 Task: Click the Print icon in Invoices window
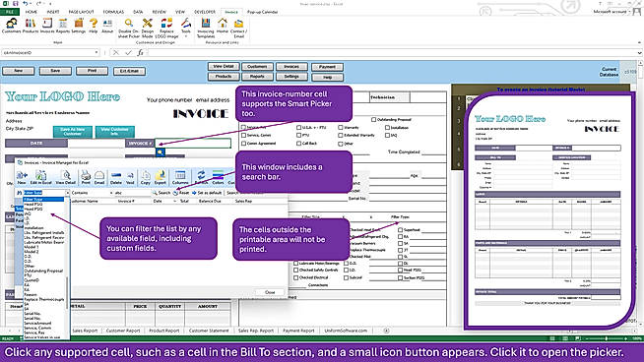pos(86,177)
